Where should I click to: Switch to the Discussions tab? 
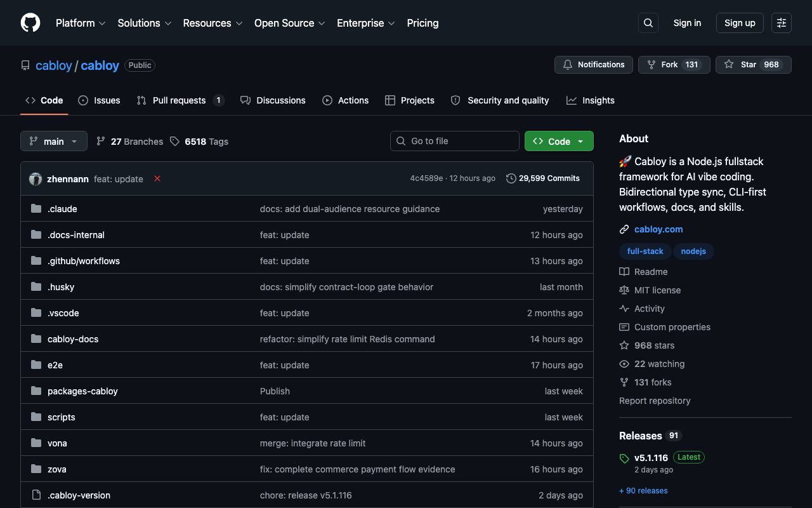273,100
